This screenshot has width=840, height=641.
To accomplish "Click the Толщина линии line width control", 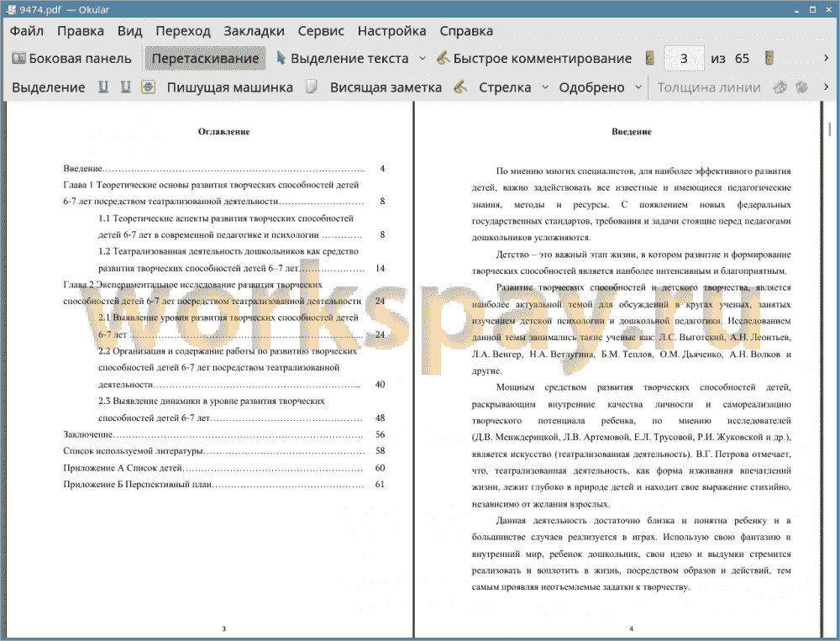I will (x=709, y=87).
